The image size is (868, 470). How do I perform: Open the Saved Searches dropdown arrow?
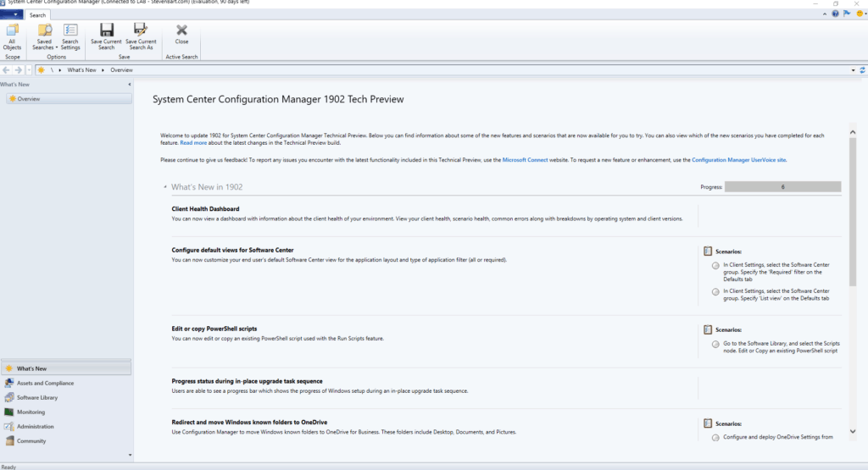[57, 47]
